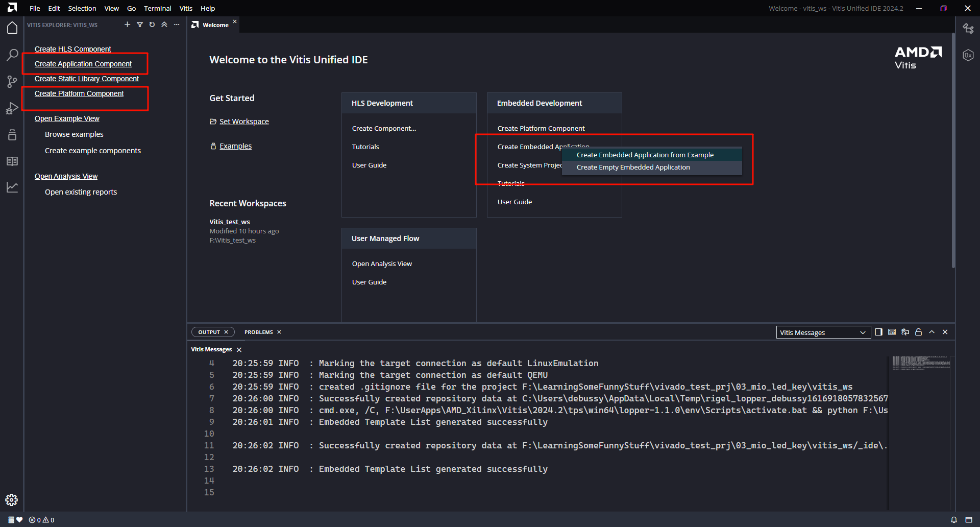This screenshot has height=527, width=980.
Task: Open recent workspace Vitis_test_ws
Action: 230,222
